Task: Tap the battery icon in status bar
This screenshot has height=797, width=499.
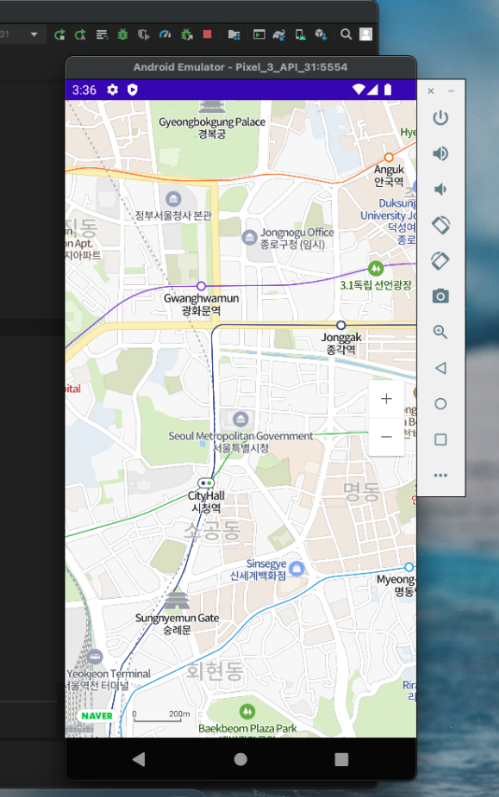Action: coord(388,89)
